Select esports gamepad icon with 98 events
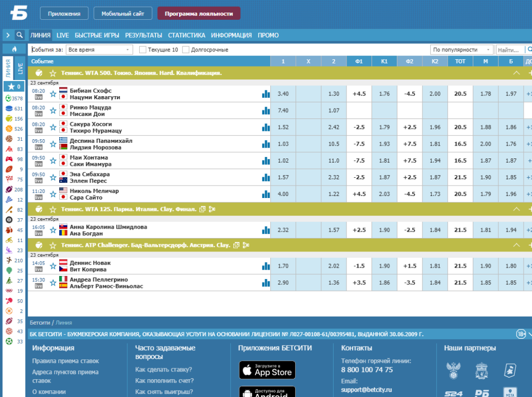 point(9,159)
